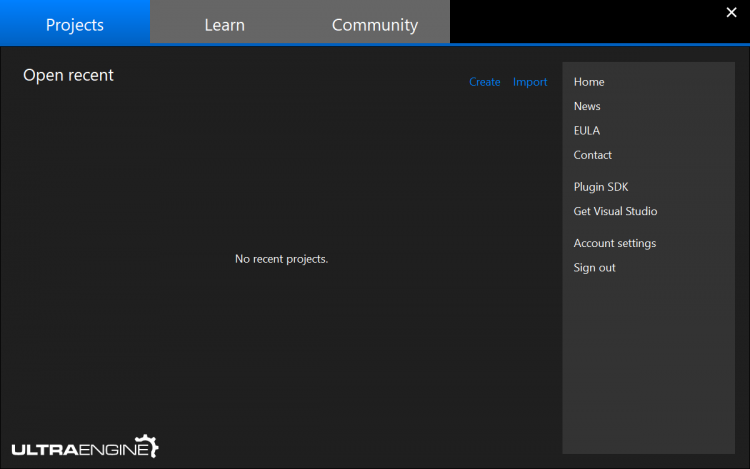This screenshot has height=469, width=750.
Task: Open Account settings
Action: (615, 243)
